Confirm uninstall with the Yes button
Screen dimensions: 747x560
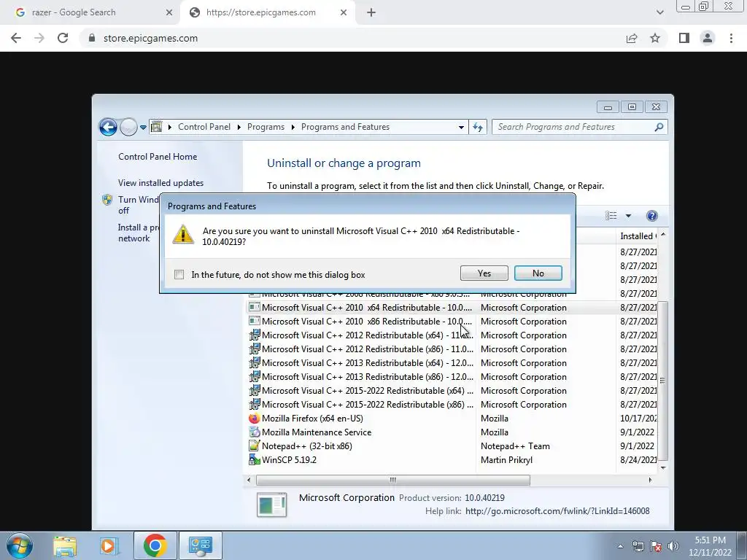click(484, 273)
